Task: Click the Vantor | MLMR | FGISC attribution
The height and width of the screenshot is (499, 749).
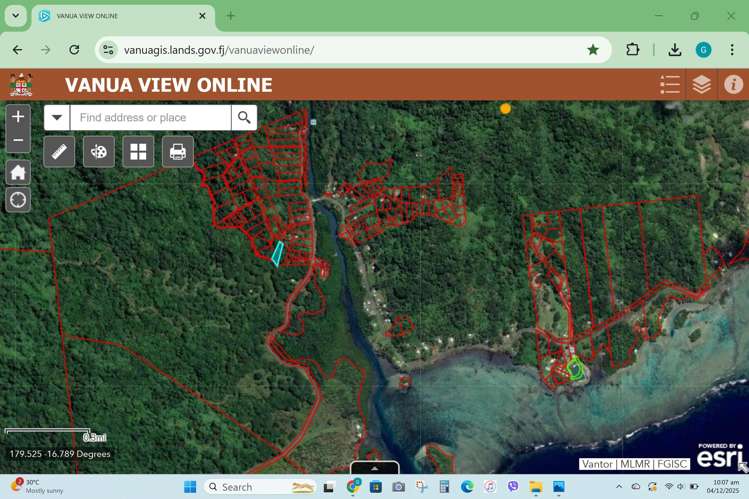Action: [x=634, y=464]
